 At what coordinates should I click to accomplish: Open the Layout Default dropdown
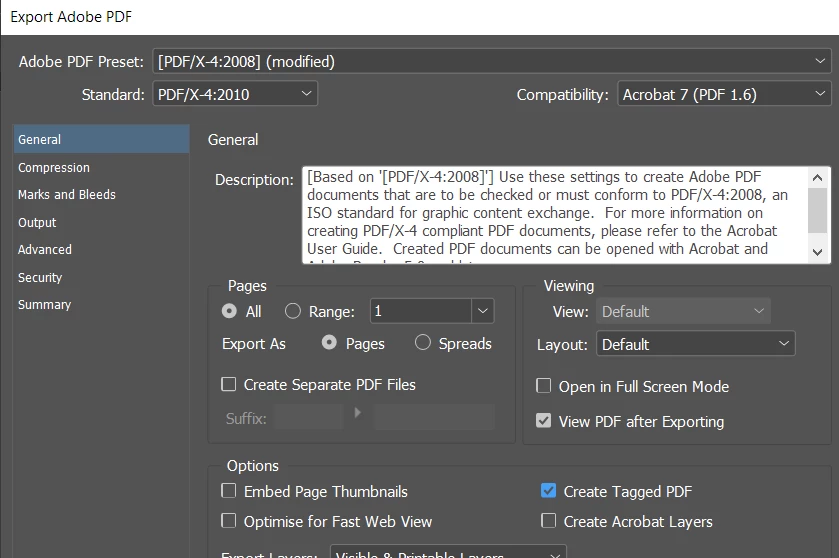tap(696, 344)
